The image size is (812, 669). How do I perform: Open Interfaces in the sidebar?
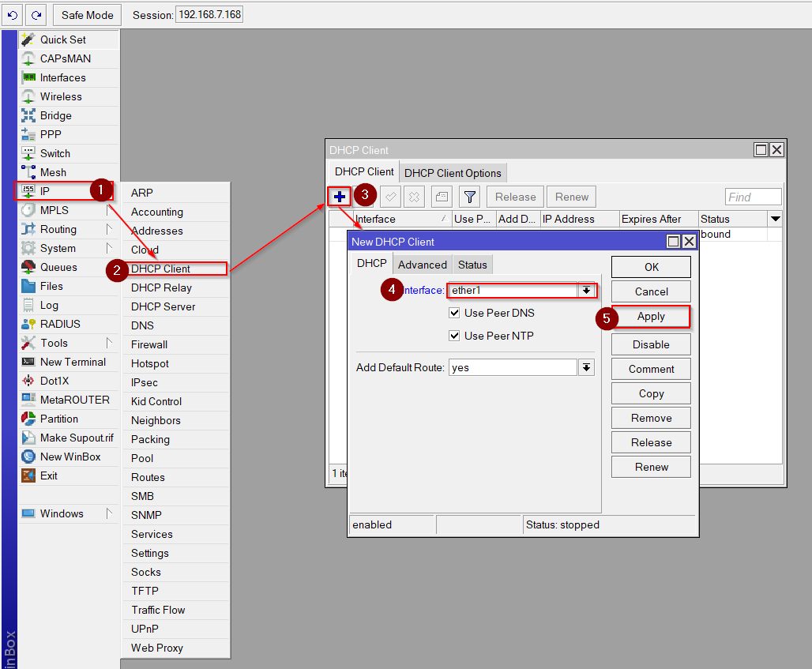[69, 77]
